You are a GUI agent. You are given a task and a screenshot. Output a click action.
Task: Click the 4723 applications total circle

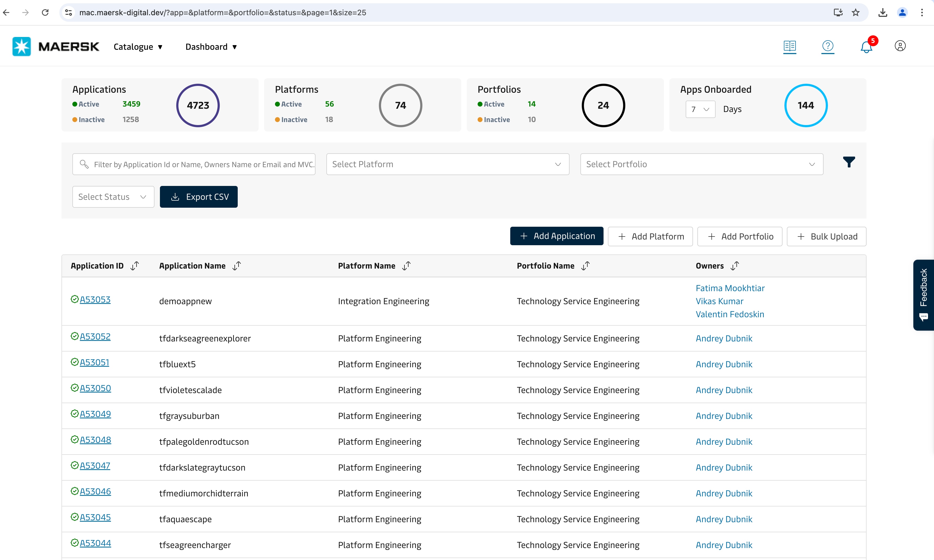point(198,105)
